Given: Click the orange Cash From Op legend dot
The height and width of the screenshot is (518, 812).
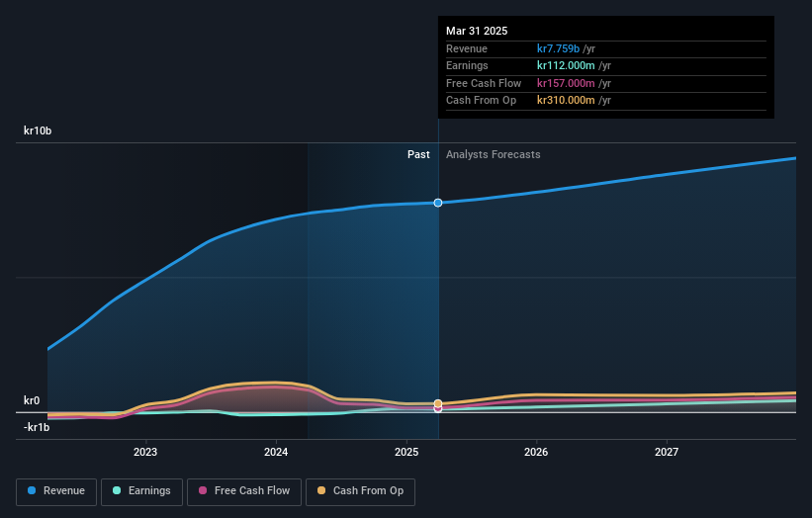Looking at the screenshot, I should [321, 490].
